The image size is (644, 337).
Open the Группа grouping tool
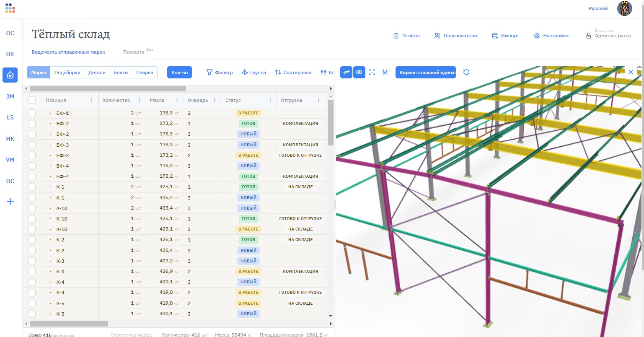tap(254, 73)
